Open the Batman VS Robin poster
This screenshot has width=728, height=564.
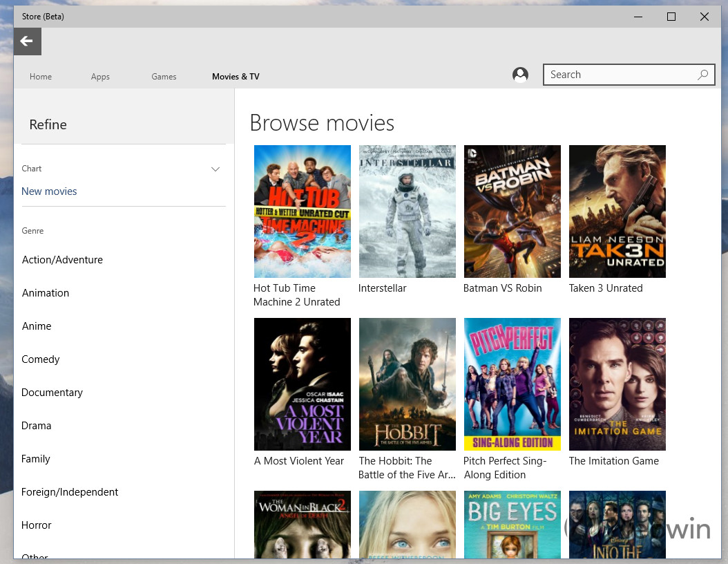pyautogui.click(x=512, y=211)
